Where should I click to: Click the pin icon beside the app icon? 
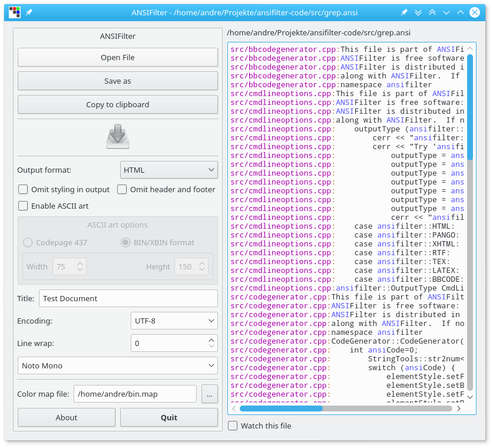point(29,12)
